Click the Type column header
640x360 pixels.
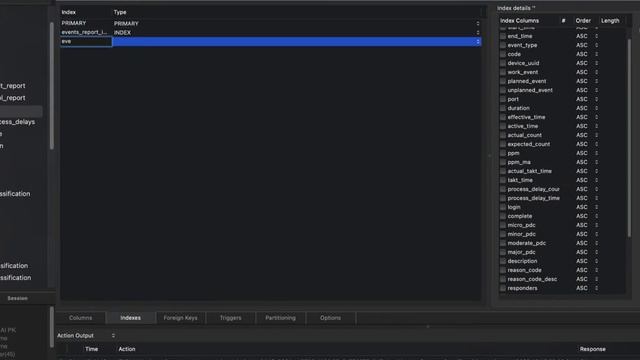[120, 12]
